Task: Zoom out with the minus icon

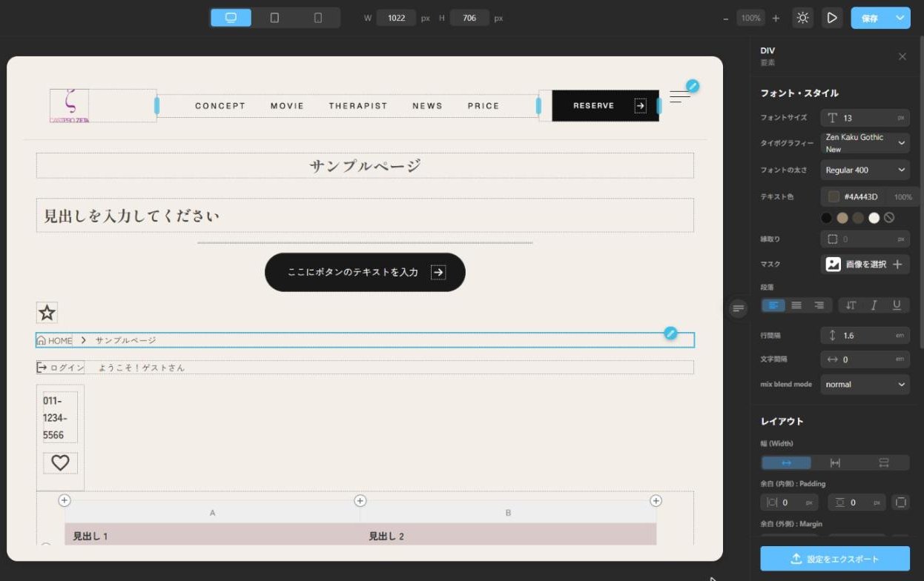Action: [x=725, y=18]
